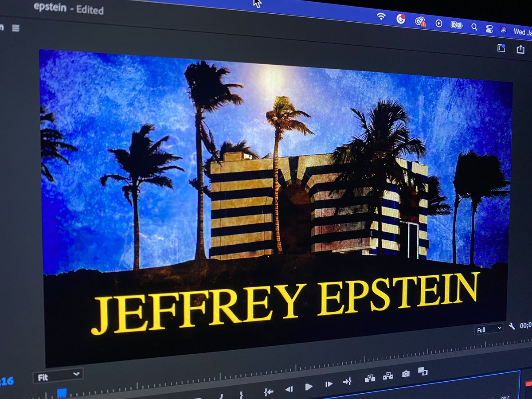Image resolution: width=532 pixels, height=399 pixels.
Task: Play the sequence in Program Monitor
Action: point(309,387)
